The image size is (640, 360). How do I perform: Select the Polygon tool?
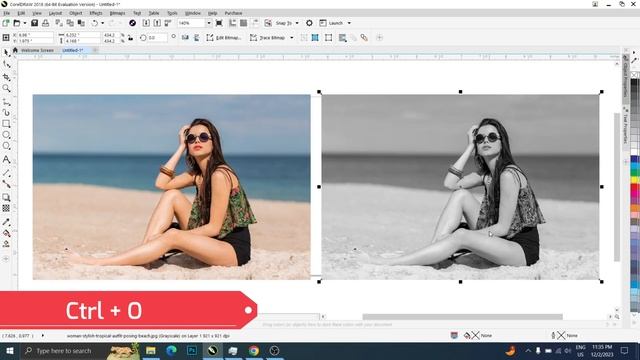pos(6,146)
